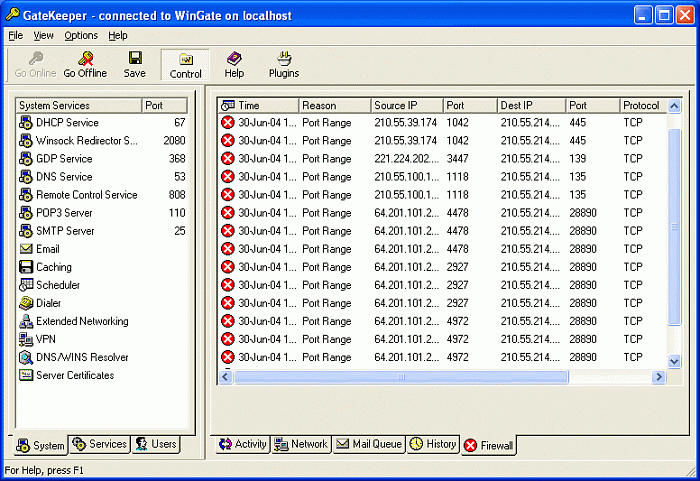Switch to the Activity tab

coord(241,444)
